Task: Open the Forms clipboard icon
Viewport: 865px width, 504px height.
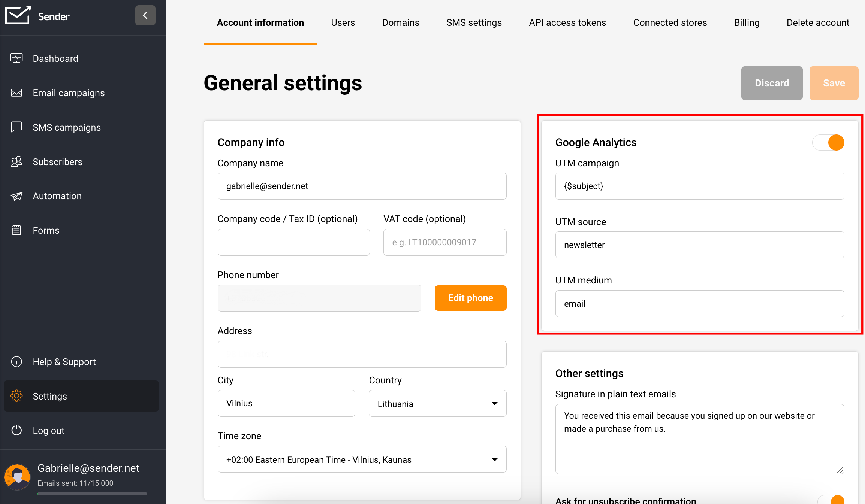Action: coord(16,230)
